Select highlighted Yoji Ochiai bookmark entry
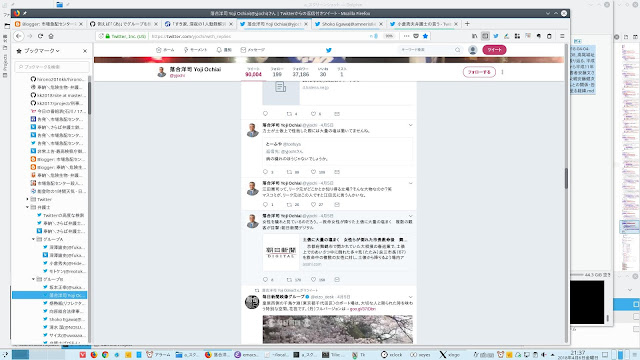 (49, 295)
